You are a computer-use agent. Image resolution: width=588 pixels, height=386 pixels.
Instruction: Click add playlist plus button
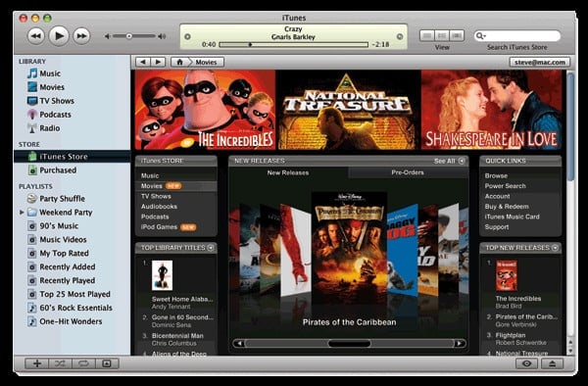(37, 363)
